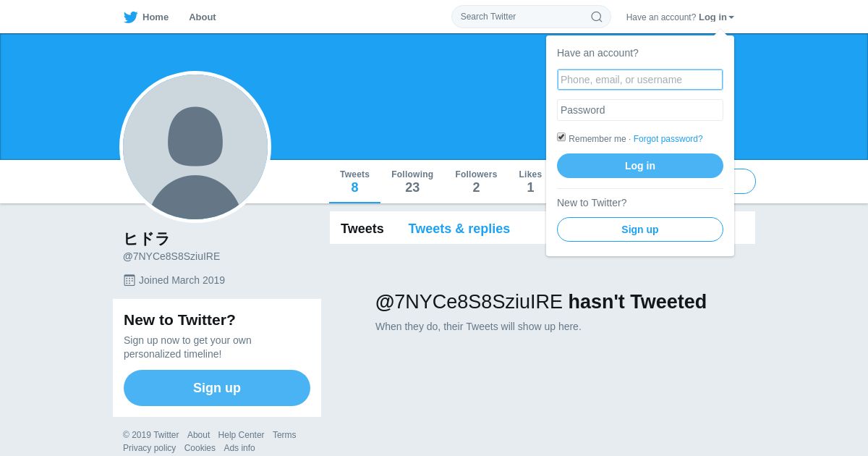Open the Followers list showing 2
Viewport: 868px width, 456px height.
point(476,182)
